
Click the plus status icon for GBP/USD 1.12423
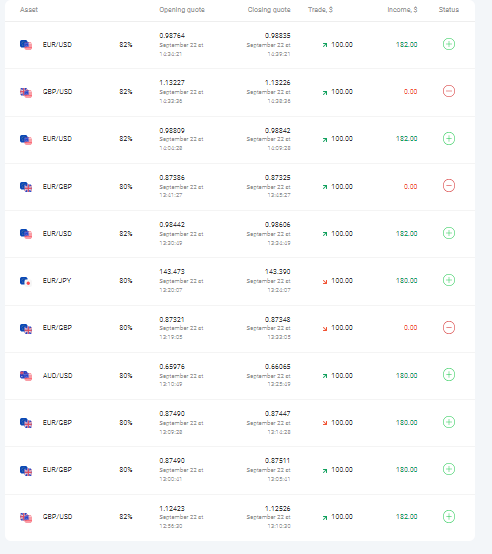pyautogui.click(x=449, y=516)
